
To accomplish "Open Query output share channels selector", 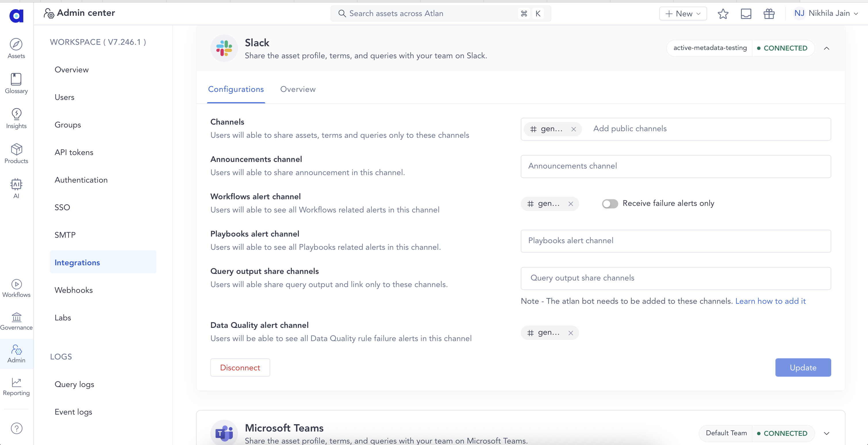I will (676, 278).
